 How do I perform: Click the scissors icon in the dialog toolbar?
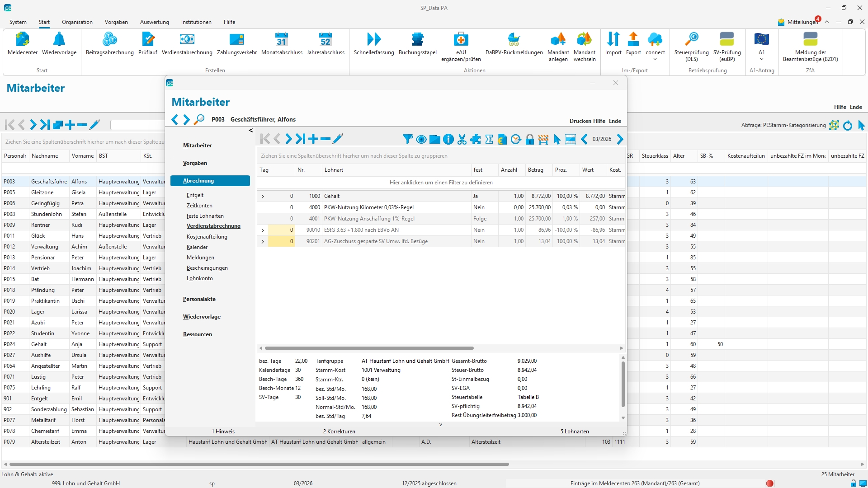tap(462, 139)
